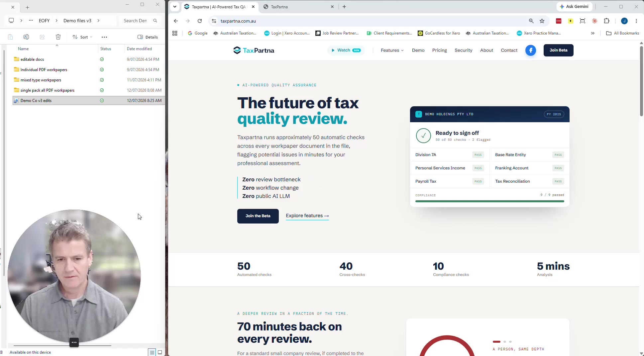
Task: Click the Delete trash icon in File Explorer
Action: [x=58, y=37]
